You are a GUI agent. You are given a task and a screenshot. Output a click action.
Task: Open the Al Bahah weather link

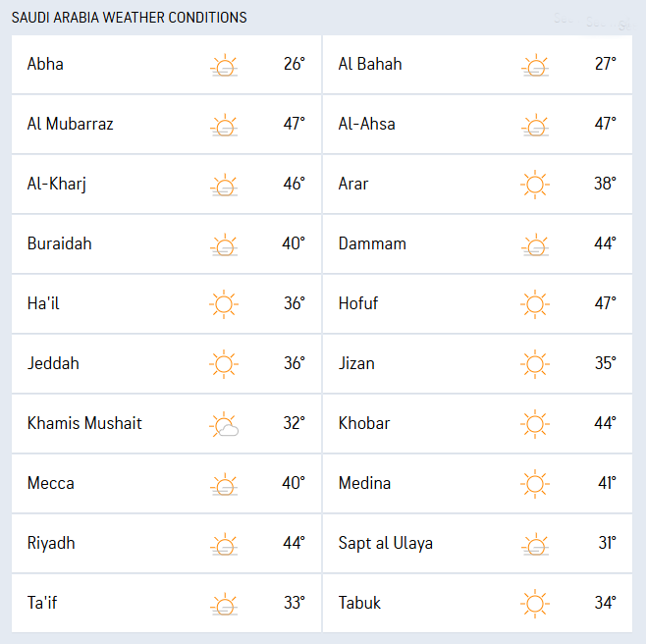pyautogui.click(x=370, y=64)
